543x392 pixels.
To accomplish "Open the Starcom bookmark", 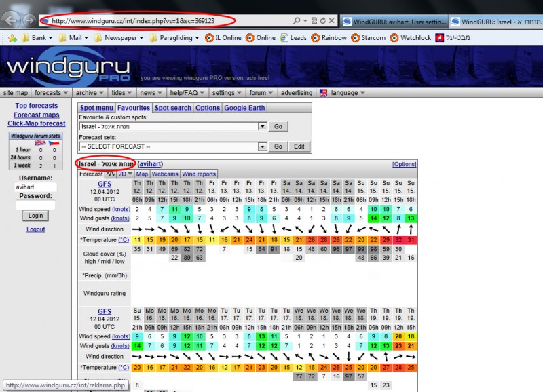I will click(369, 38).
